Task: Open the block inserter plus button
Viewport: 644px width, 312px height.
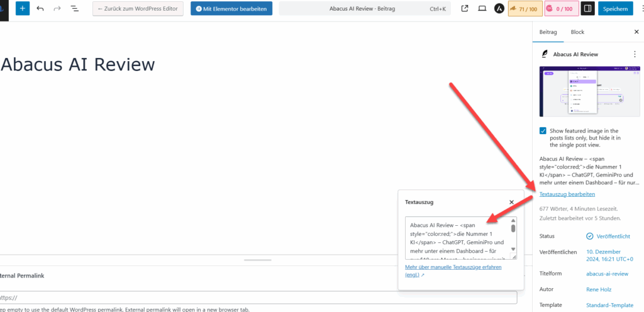Action: tap(23, 8)
